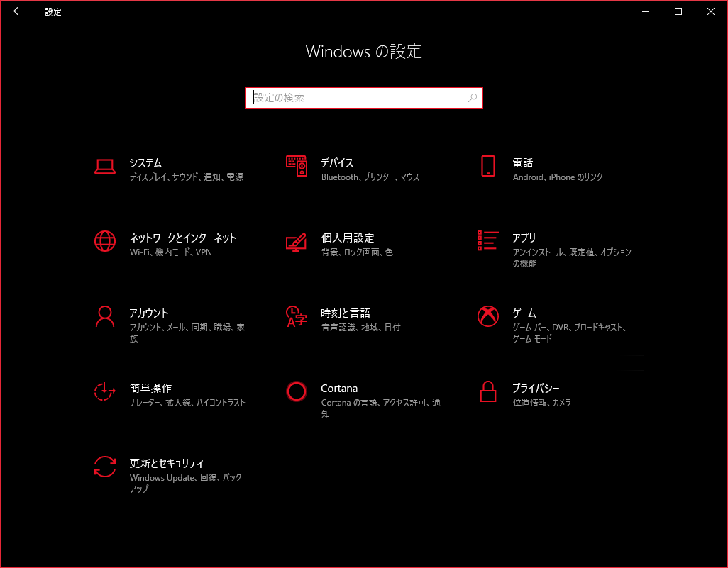Image resolution: width=728 pixels, height=568 pixels.
Task: Click the text ディスプレイ、サウンド、通知、電源
Action: (186, 177)
